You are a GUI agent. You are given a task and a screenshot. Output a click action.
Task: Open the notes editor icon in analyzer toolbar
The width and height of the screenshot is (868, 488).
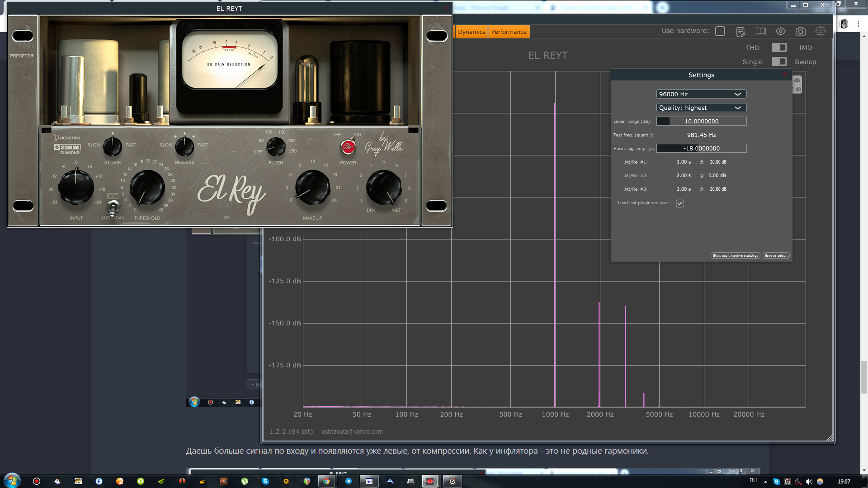click(741, 32)
